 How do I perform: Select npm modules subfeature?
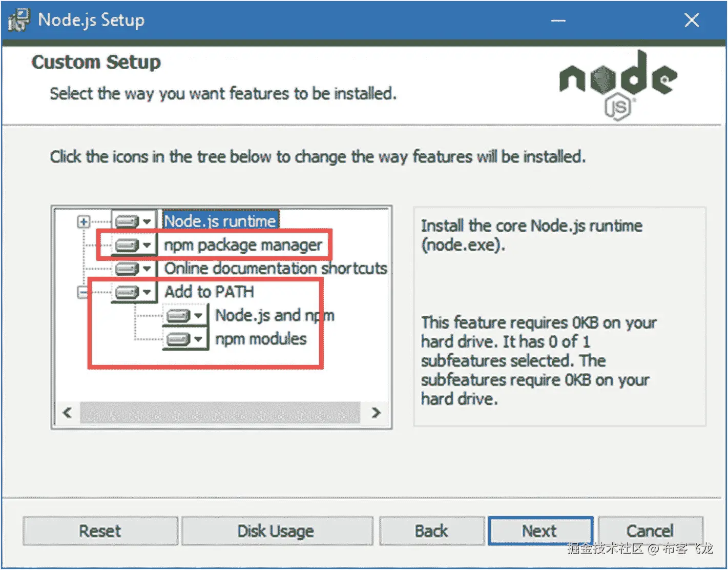pos(261,339)
